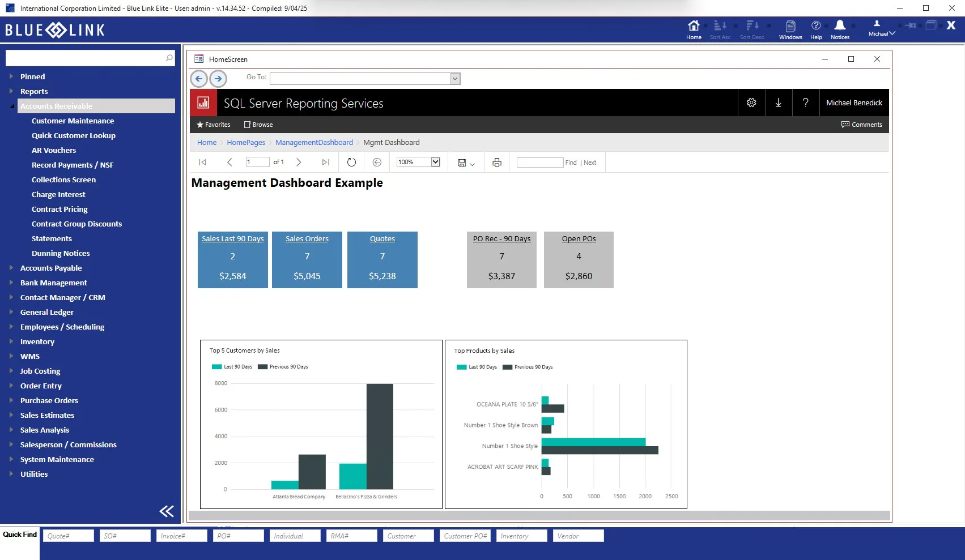Collapse the Accounts Receivable tree node

click(12, 106)
